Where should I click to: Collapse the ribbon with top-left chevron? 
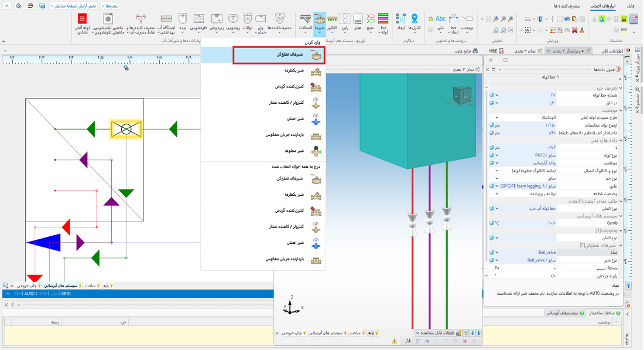pyautogui.click(x=7, y=6)
